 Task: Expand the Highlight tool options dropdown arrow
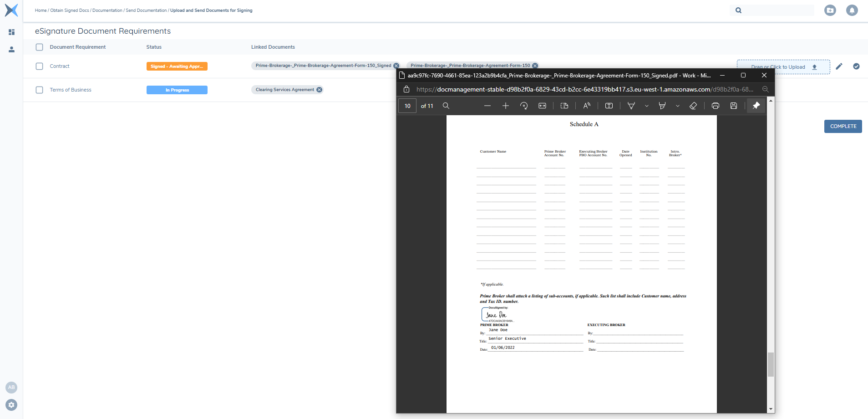click(677, 106)
